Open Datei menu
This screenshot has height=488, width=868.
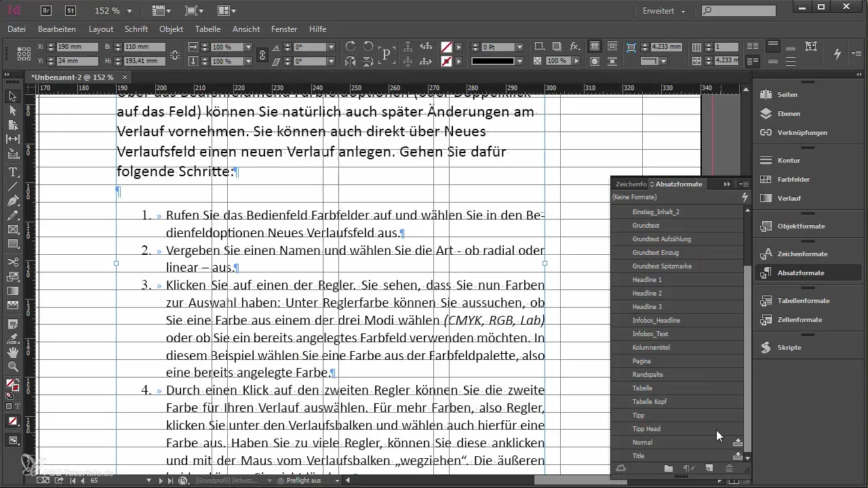point(16,29)
